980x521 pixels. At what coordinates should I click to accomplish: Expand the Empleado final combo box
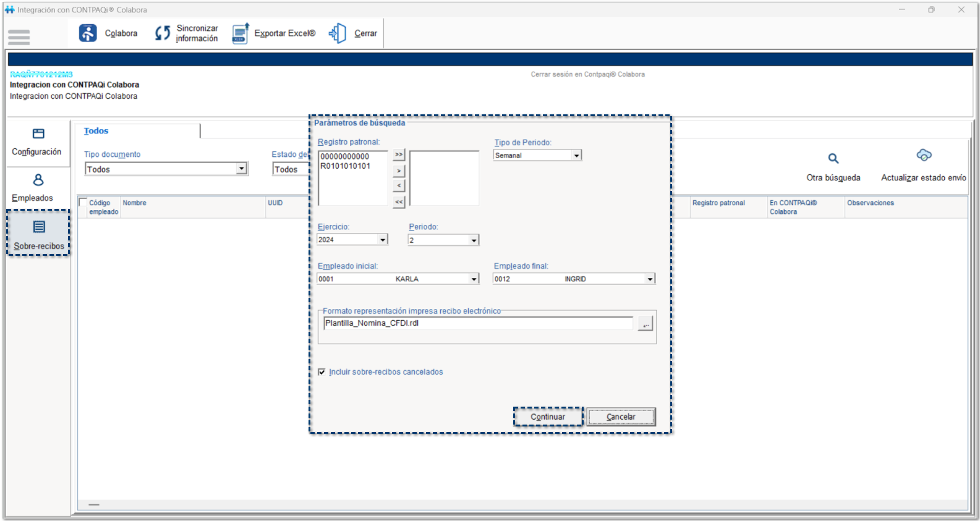click(650, 279)
